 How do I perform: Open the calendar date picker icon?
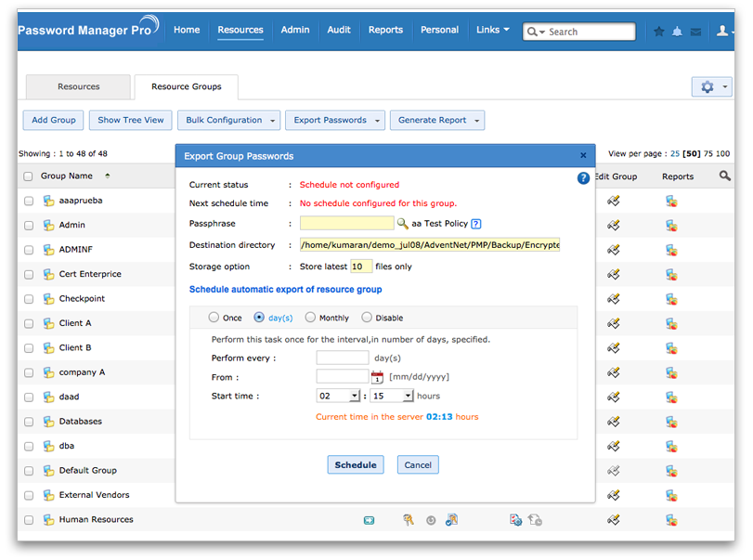tap(378, 377)
